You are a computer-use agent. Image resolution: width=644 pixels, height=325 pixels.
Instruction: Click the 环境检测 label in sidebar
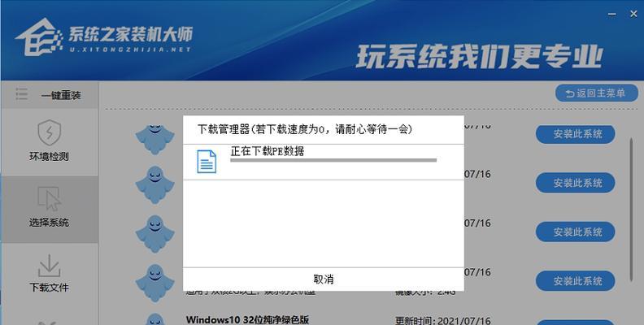pos(49,156)
